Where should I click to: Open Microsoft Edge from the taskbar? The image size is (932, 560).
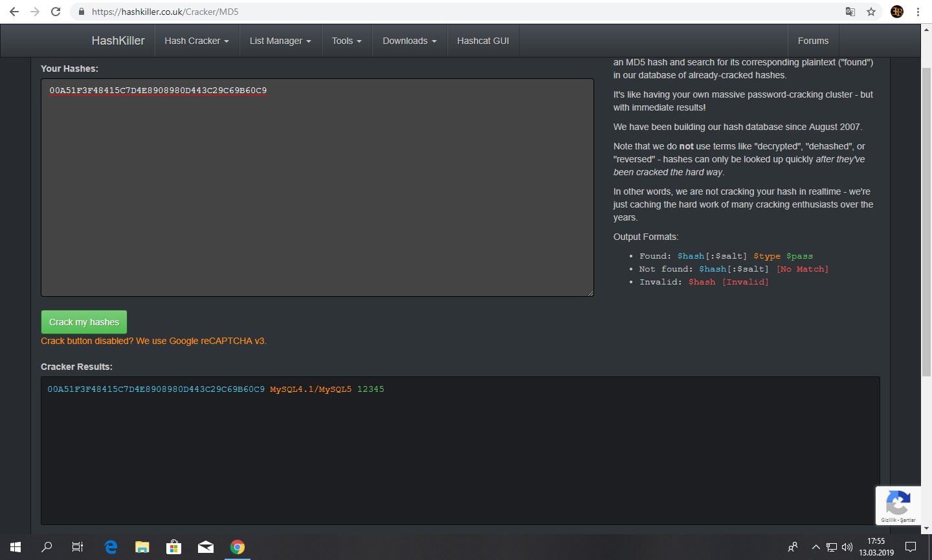pyautogui.click(x=111, y=547)
